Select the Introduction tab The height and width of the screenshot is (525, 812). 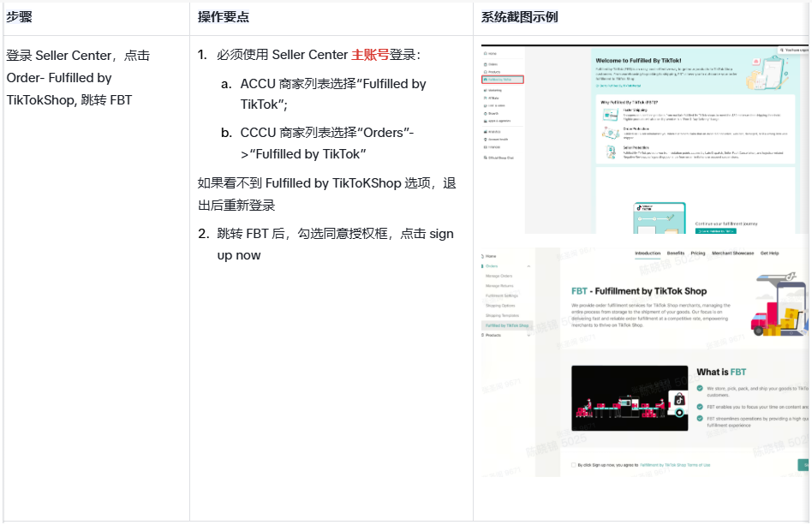pos(648,254)
